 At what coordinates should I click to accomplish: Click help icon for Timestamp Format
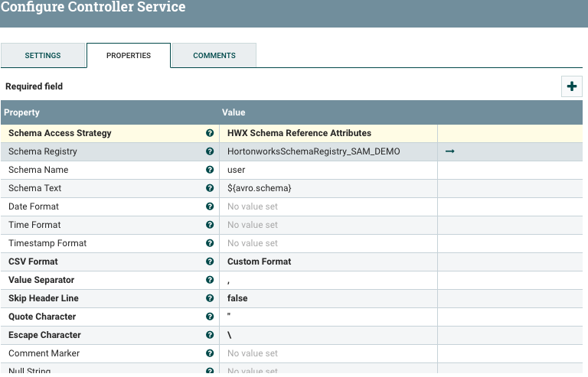click(x=210, y=243)
